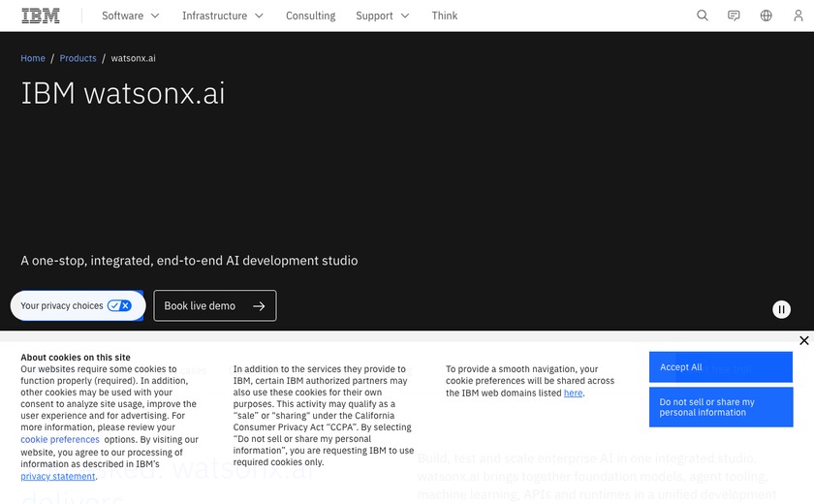Open the cookie preferences link
This screenshot has width=814, height=504.
(60, 439)
